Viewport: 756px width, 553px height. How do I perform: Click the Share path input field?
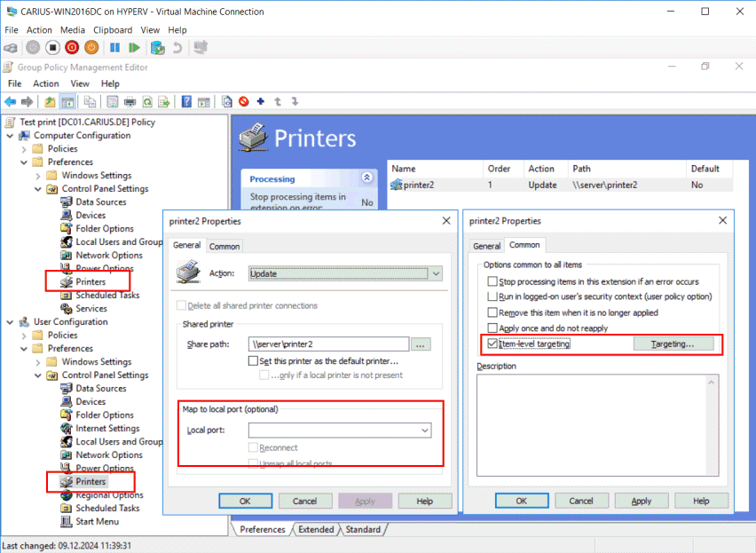pos(329,344)
